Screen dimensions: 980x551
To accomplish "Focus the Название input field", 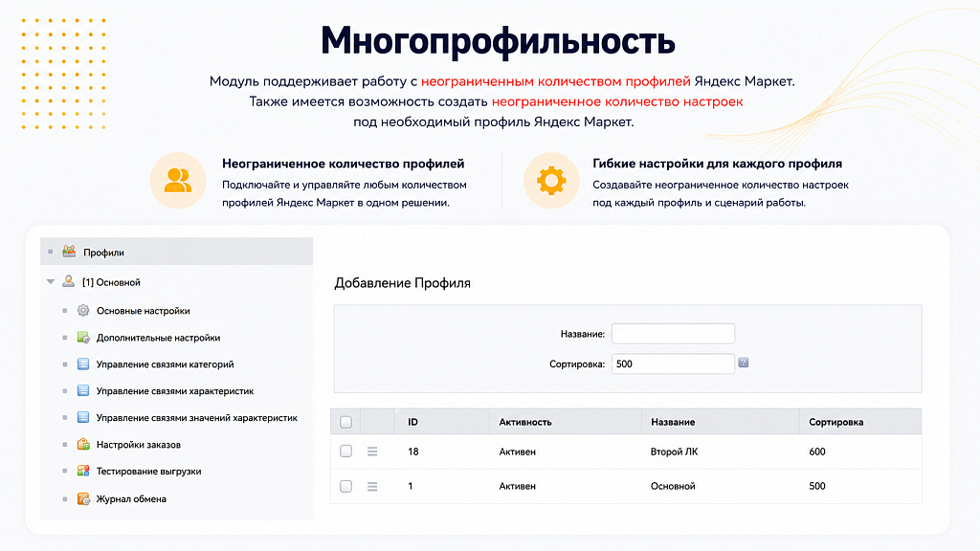I will 673,334.
